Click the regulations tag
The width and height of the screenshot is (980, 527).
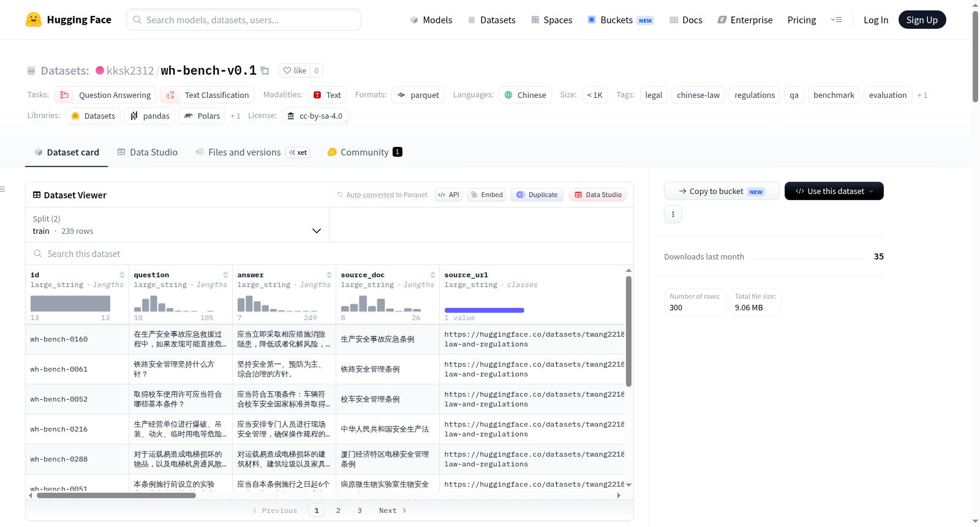(x=755, y=95)
